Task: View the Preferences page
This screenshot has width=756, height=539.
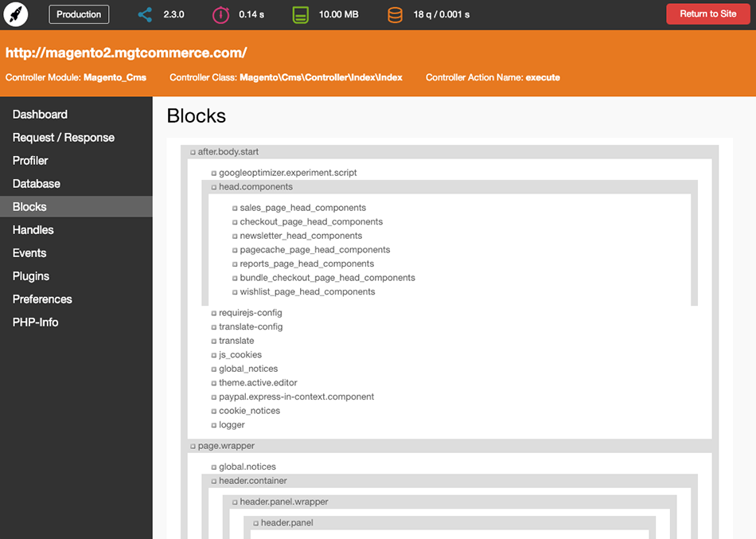Action: click(76, 299)
